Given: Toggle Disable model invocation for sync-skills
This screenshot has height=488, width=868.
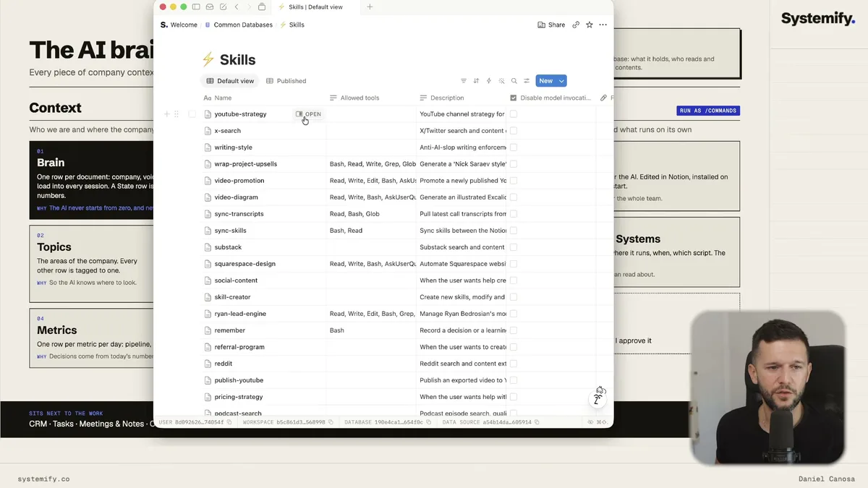Looking at the screenshot, I should (x=514, y=231).
